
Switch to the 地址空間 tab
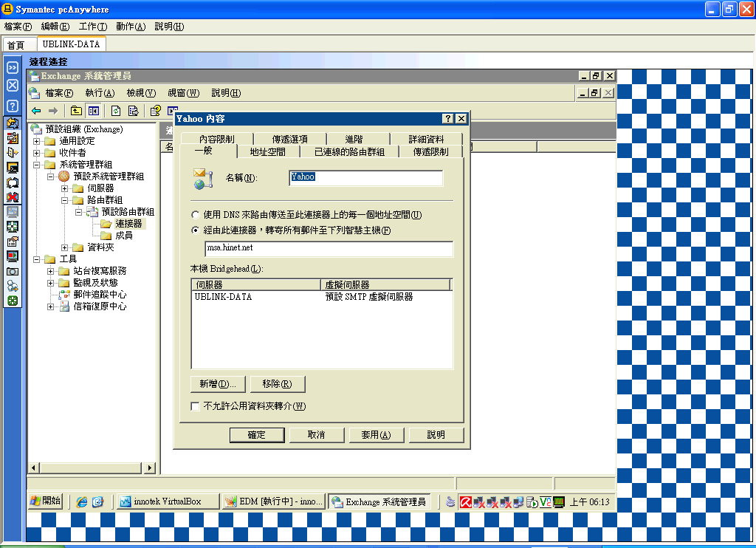pyautogui.click(x=267, y=152)
